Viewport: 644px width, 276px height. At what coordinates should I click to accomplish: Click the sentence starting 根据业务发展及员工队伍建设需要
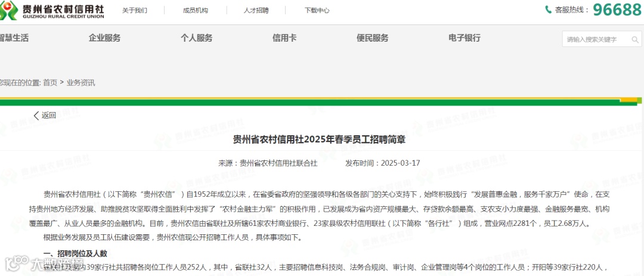173,238
